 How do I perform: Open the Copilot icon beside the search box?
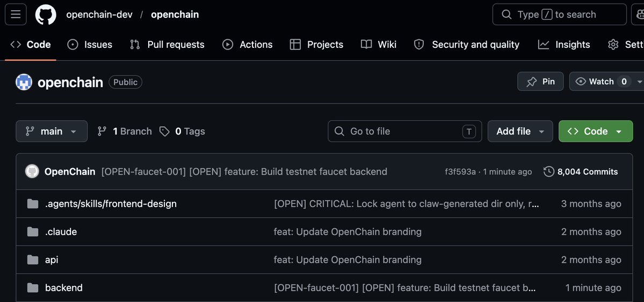tap(639, 15)
